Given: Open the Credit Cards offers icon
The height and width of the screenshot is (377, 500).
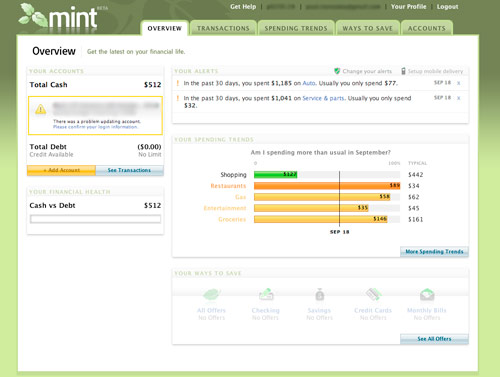Looking at the screenshot, I should [373, 294].
